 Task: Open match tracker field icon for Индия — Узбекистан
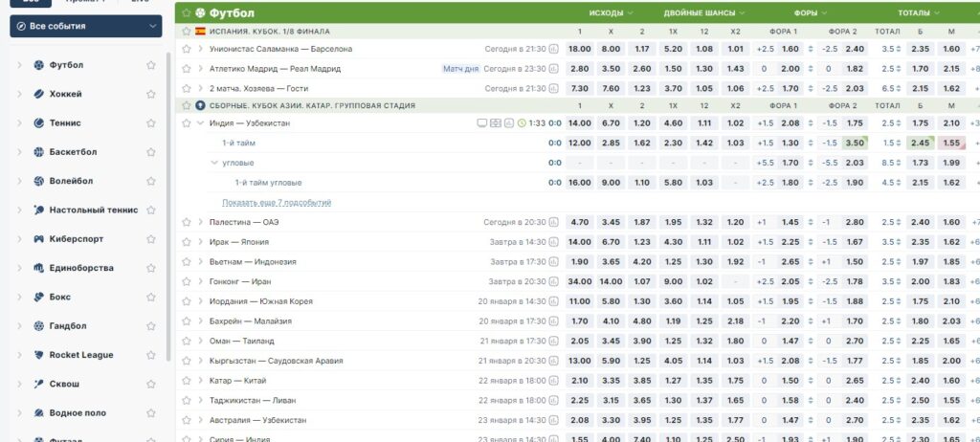pos(496,123)
